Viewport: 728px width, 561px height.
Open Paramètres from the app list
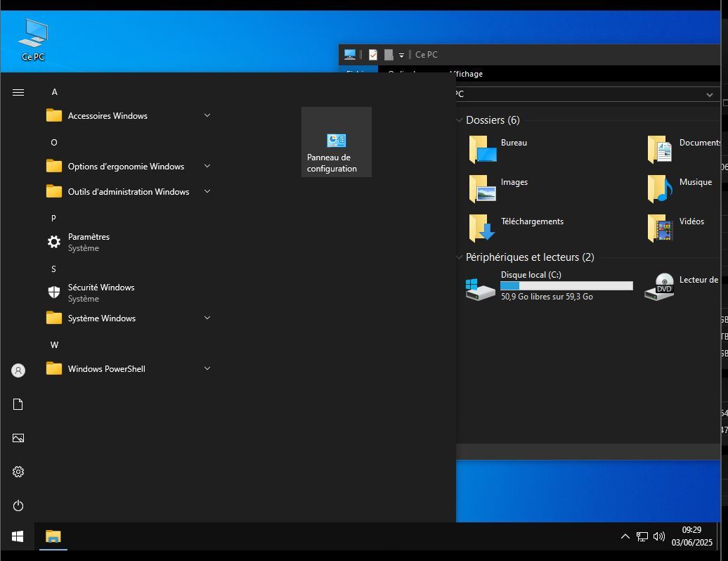click(x=88, y=242)
